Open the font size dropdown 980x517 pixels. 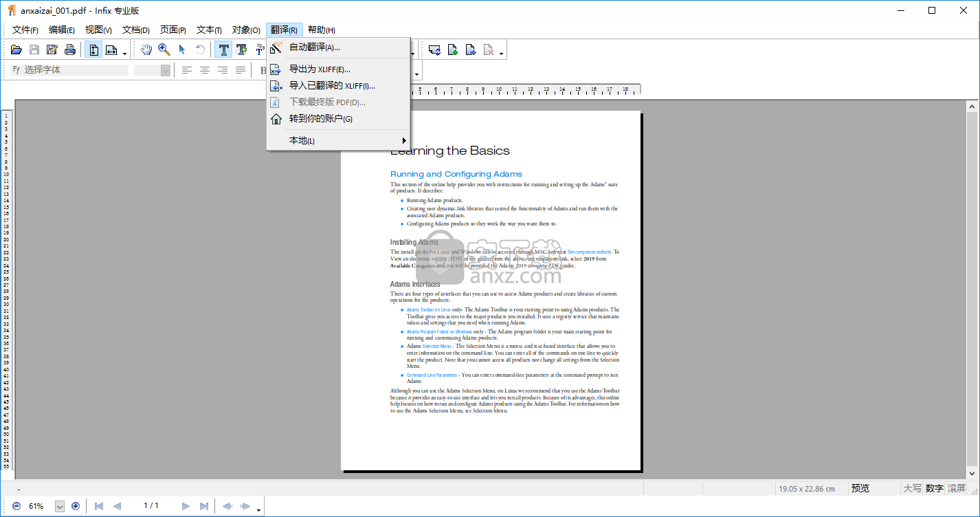165,70
